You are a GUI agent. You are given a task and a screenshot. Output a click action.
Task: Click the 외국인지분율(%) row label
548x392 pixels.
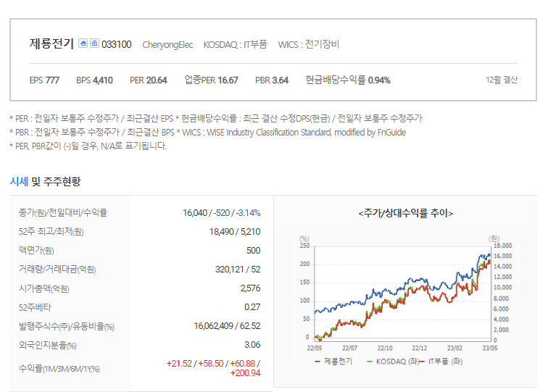pyautogui.click(x=48, y=345)
